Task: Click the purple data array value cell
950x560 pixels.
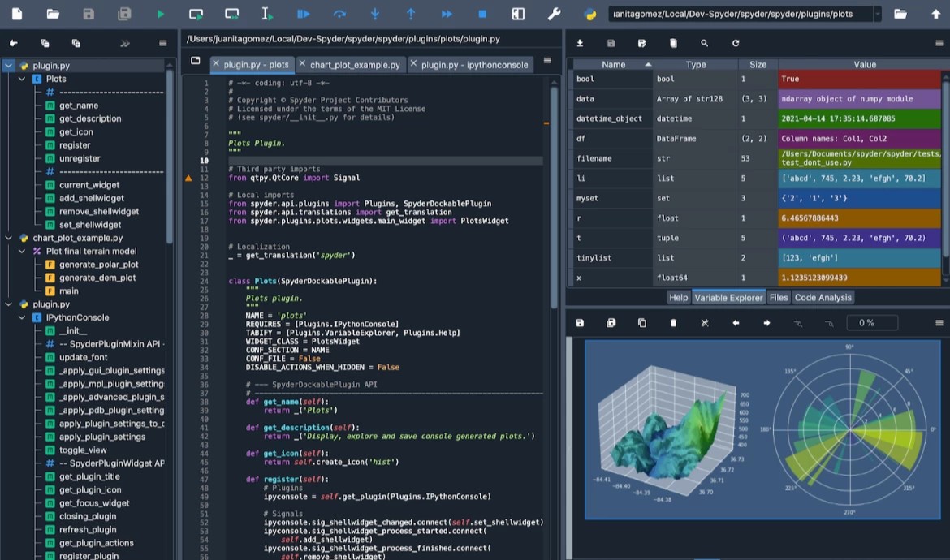Action: tap(859, 99)
